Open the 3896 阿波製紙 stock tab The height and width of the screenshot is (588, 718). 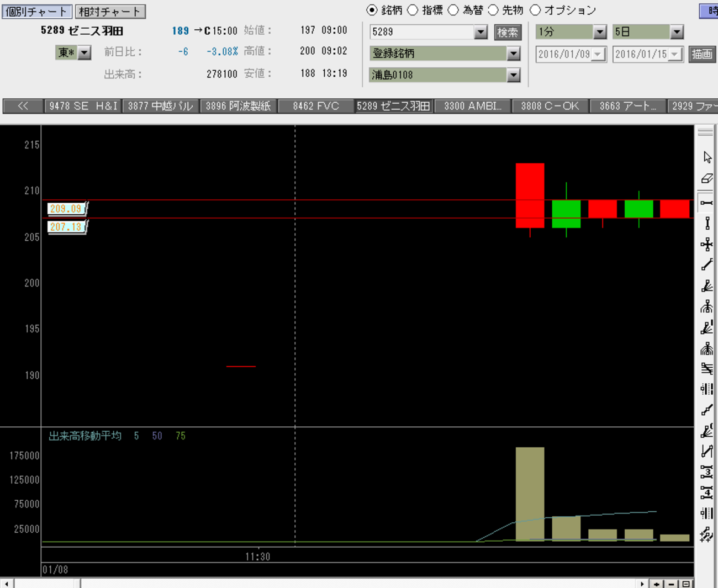coord(239,106)
